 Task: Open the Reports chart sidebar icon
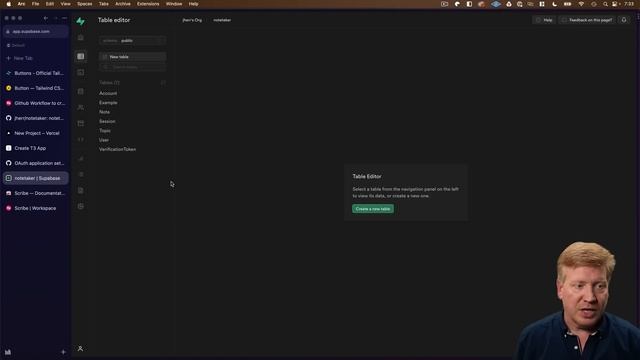[x=81, y=158]
